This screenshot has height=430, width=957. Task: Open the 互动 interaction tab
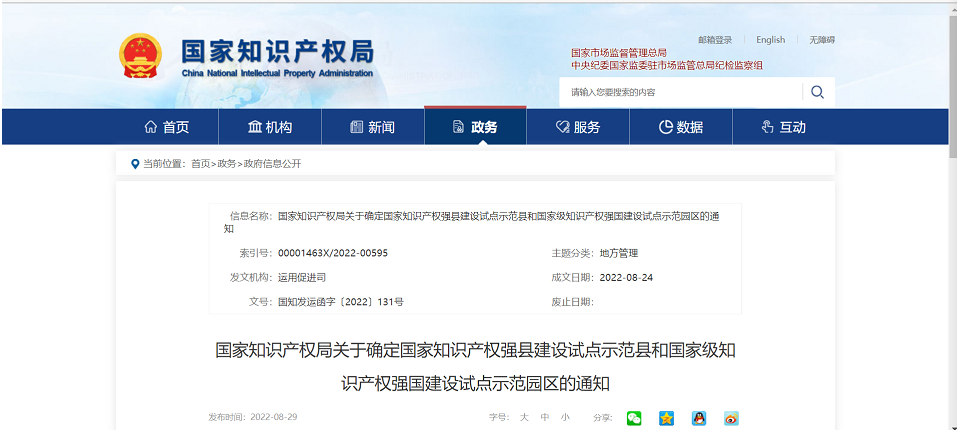click(783, 127)
